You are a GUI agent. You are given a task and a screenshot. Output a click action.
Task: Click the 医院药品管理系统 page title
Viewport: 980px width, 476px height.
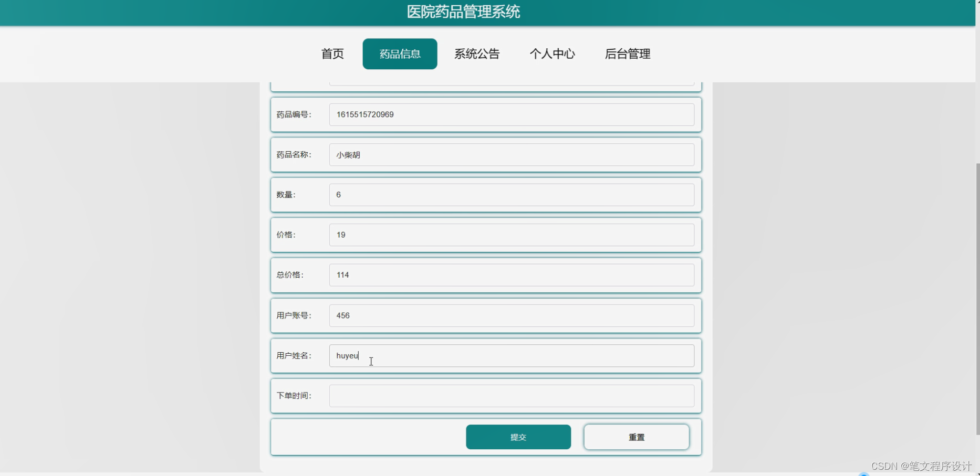(x=463, y=12)
